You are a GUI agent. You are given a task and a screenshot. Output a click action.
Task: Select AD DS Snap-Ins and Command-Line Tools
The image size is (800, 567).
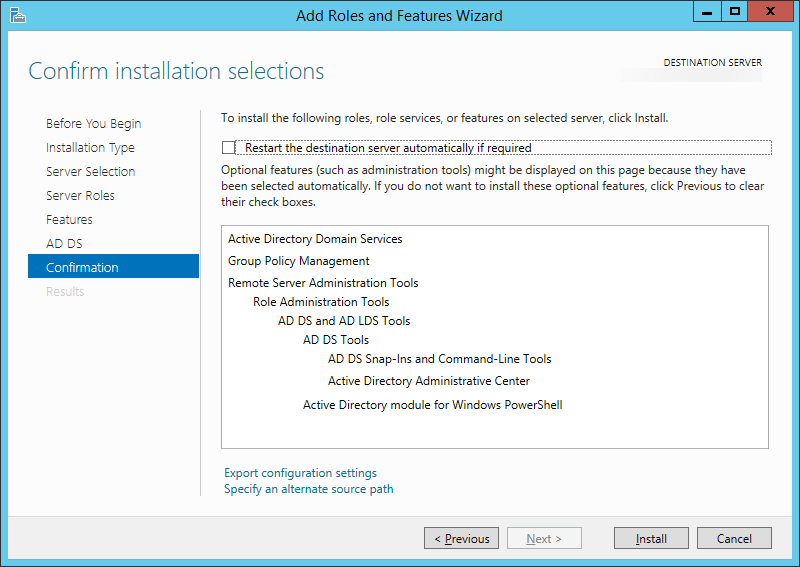440,359
